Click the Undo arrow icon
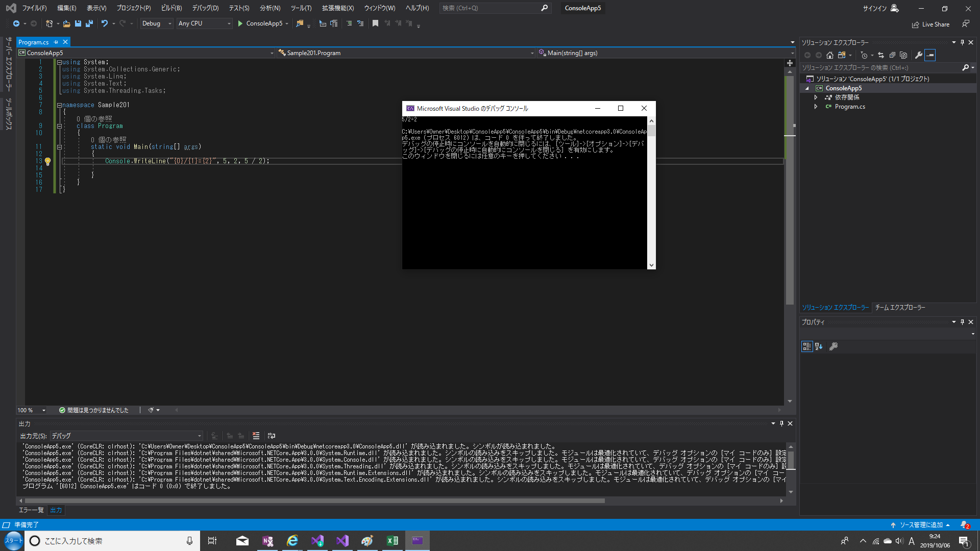The width and height of the screenshot is (980, 551). click(x=105, y=23)
